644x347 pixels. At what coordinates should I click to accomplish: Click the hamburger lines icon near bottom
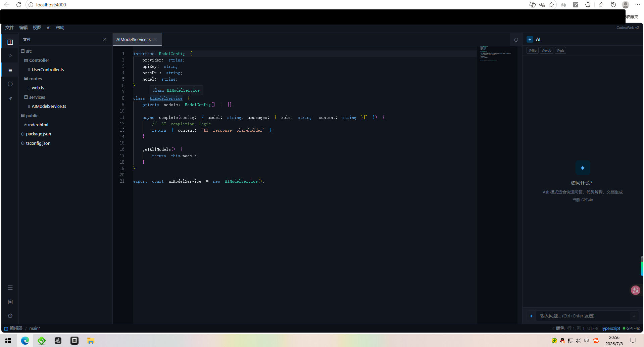[x=10, y=288]
